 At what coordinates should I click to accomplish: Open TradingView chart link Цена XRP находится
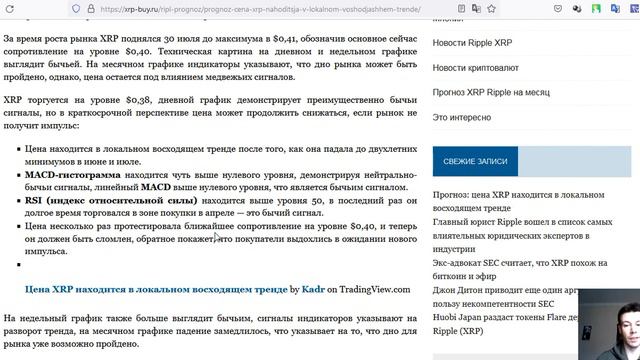156,289
